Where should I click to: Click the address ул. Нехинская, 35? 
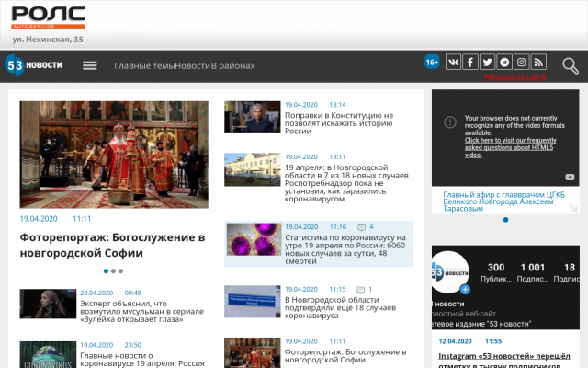point(48,40)
